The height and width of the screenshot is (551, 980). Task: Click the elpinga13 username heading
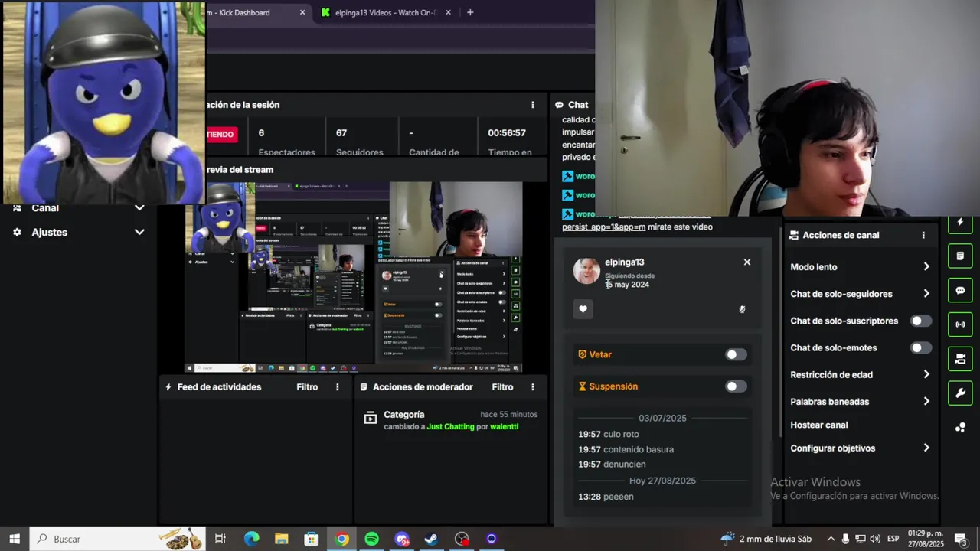pyautogui.click(x=624, y=262)
